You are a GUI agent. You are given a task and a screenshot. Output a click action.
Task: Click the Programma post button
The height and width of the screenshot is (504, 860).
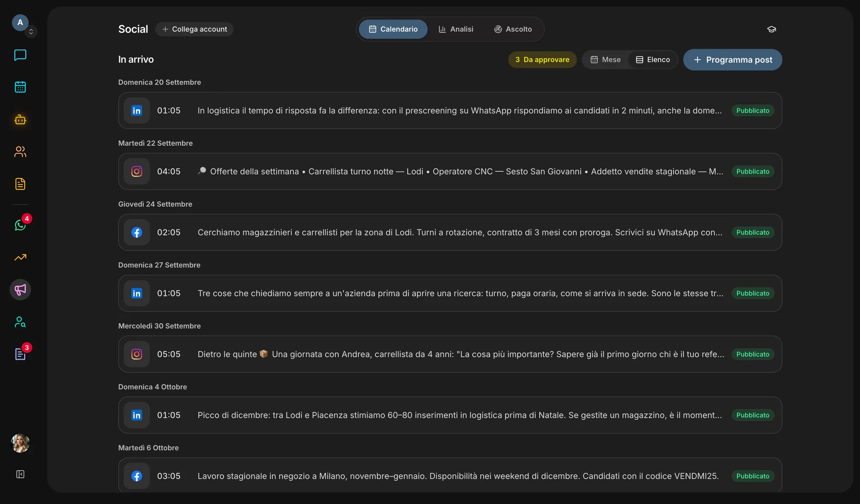point(733,59)
